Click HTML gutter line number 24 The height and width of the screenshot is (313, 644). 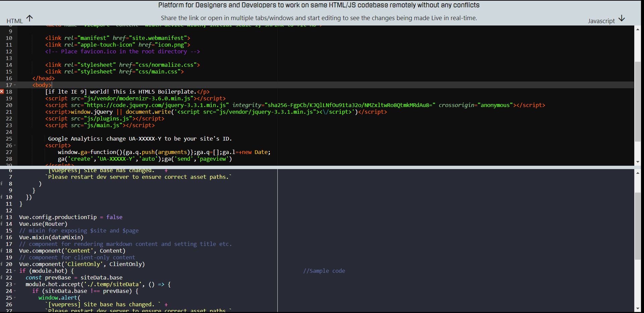coord(9,132)
